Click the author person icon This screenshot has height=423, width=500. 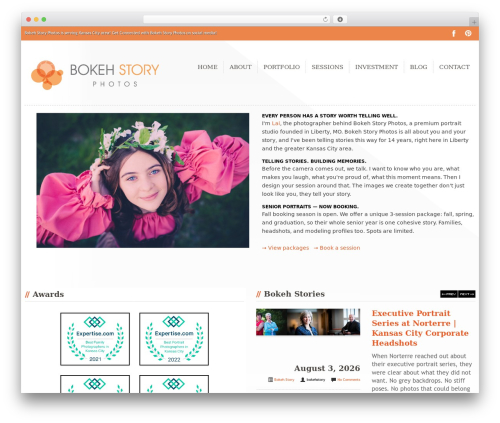[303, 380]
